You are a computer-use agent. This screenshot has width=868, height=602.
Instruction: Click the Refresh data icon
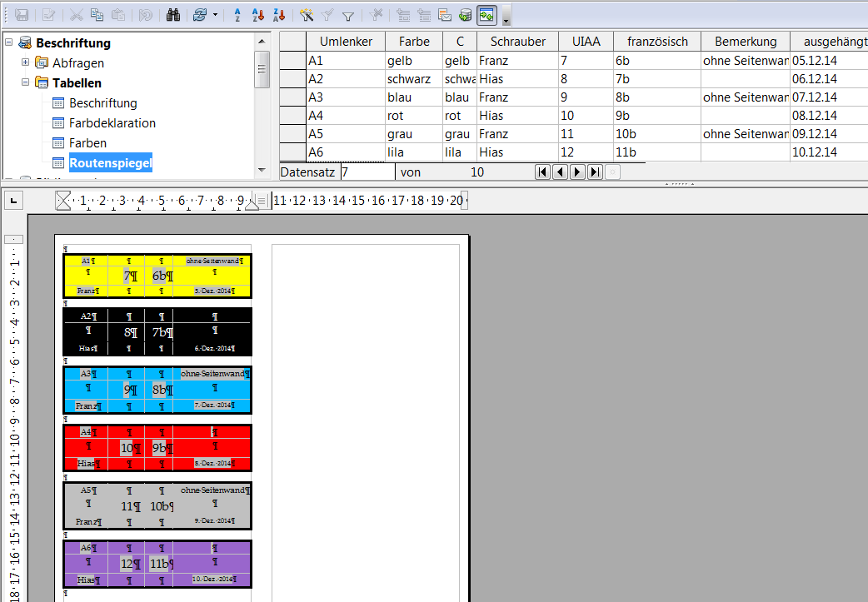199,15
